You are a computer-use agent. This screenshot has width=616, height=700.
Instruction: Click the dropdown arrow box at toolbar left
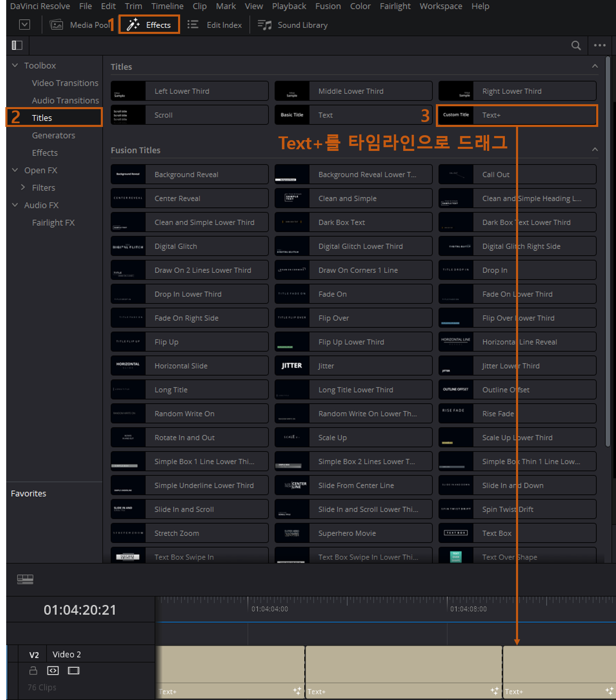pyautogui.click(x=24, y=25)
